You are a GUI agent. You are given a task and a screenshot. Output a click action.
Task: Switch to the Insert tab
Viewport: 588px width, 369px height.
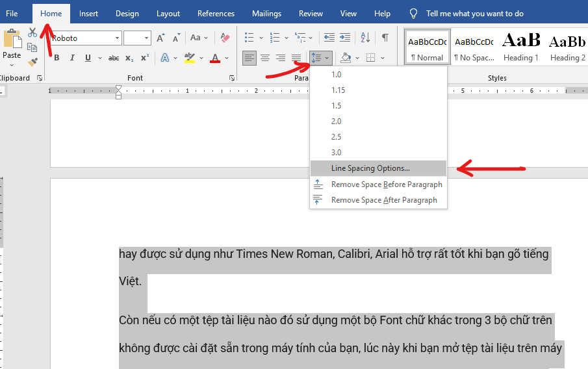click(x=88, y=14)
